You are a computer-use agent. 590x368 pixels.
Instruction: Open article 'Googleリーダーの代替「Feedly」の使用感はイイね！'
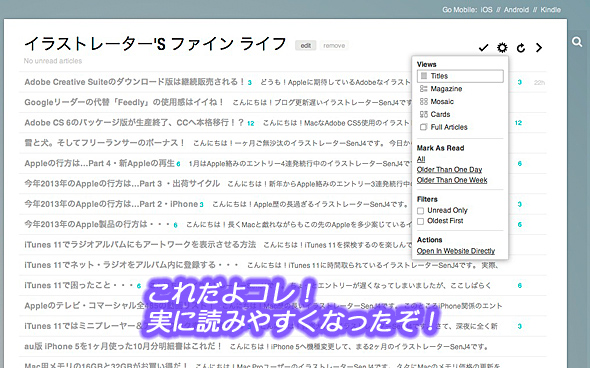coord(125,102)
